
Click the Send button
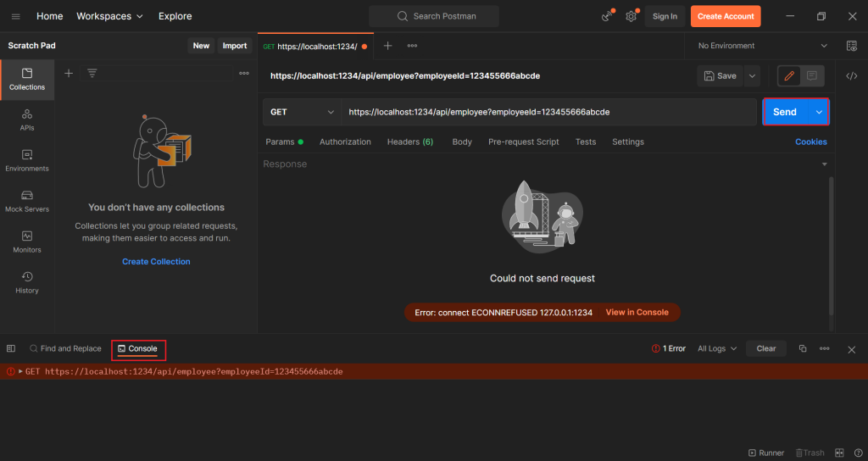pos(785,112)
